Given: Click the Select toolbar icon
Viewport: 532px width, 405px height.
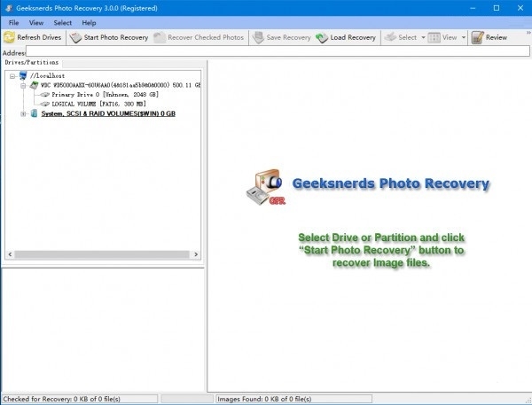Looking at the screenshot, I should click(x=390, y=37).
